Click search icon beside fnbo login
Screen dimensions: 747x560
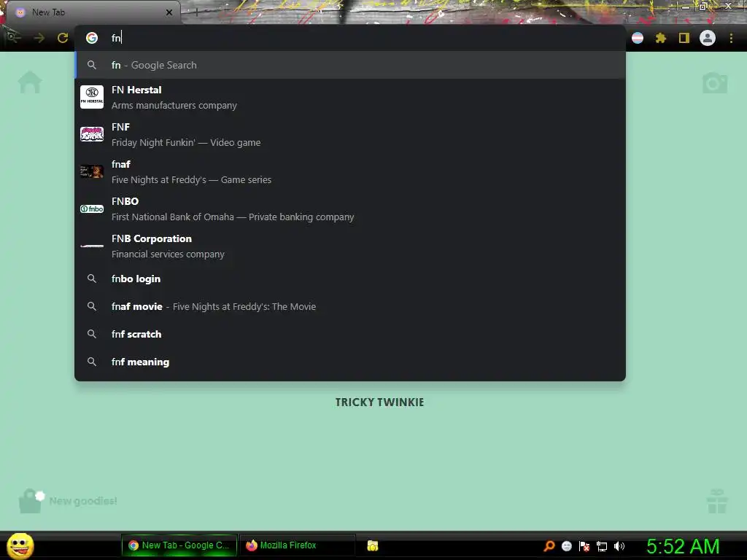point(92,279)
